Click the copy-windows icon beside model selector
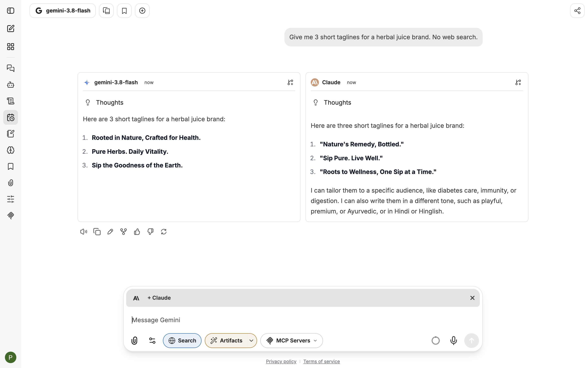 (106, 11)
